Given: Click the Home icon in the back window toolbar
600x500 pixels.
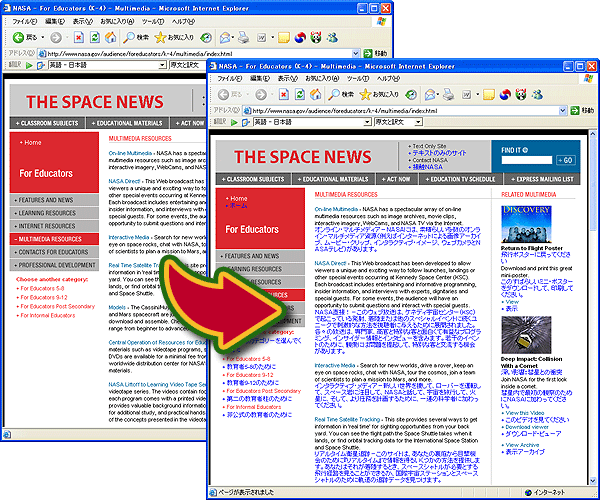Looking at the screenshot, I should tap(111, 37).
